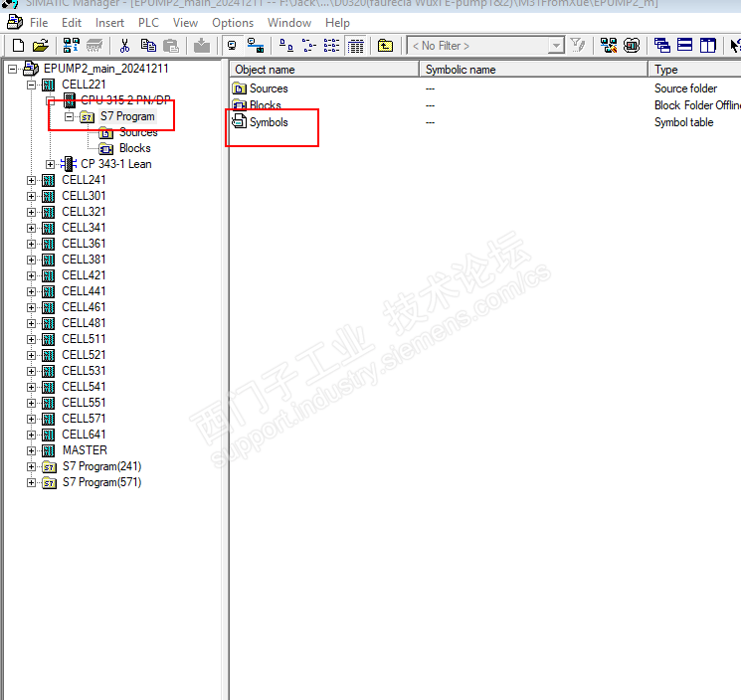Open the Insert menu
Image resolution: width=741 pixels, height=700 pixels.
(x=109, y=23)
